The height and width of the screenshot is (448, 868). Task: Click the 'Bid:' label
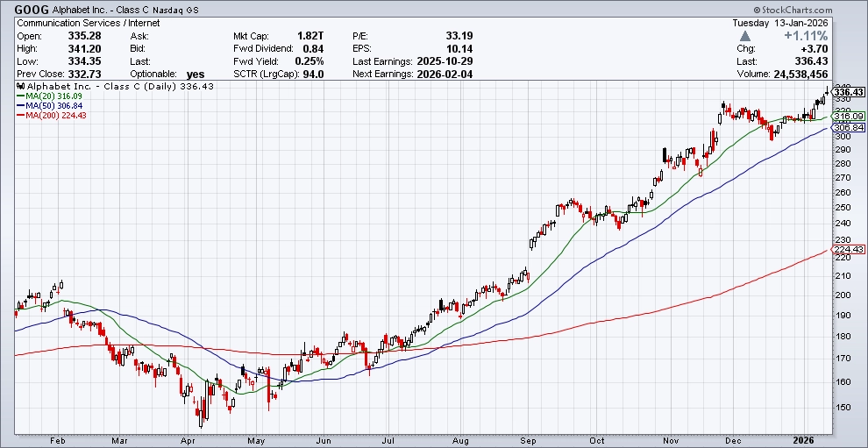[x=139, y=49]
